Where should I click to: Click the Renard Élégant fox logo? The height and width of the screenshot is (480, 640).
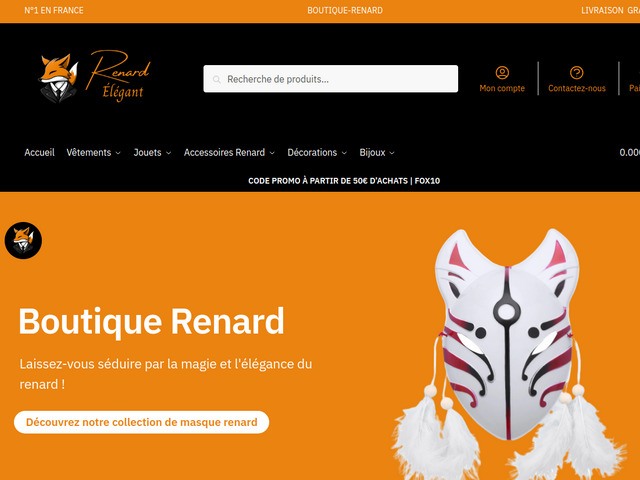pyautogui.click(x=95, y=77)
